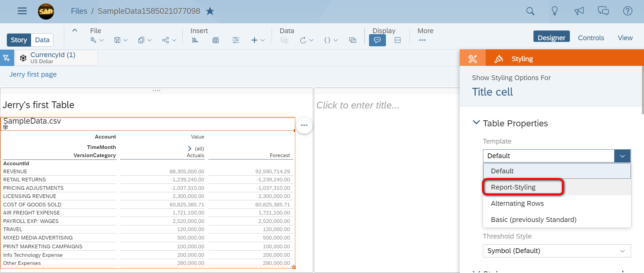Open the table's more actions button
The width and height of the screenshot is (644, 273).
[304, 125]
